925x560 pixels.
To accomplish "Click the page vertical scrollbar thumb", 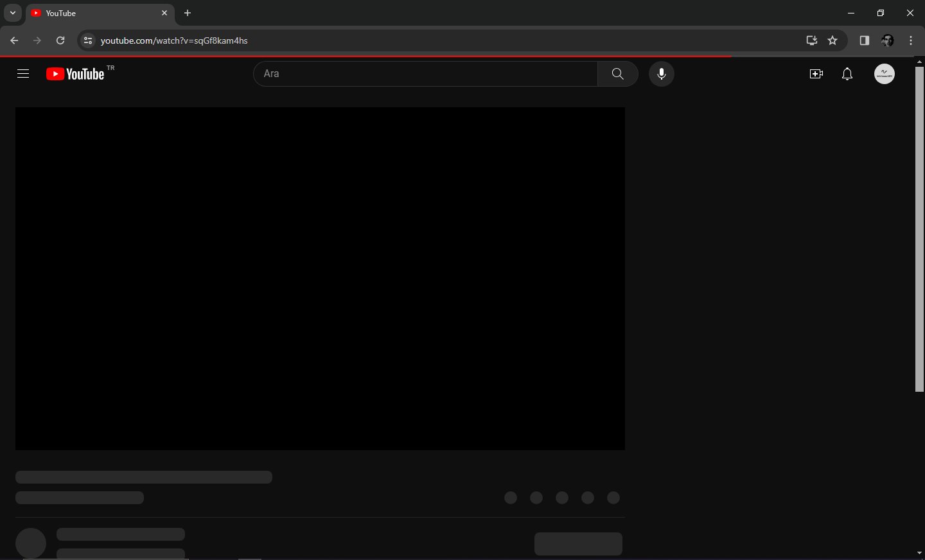I will pos(920,228).
